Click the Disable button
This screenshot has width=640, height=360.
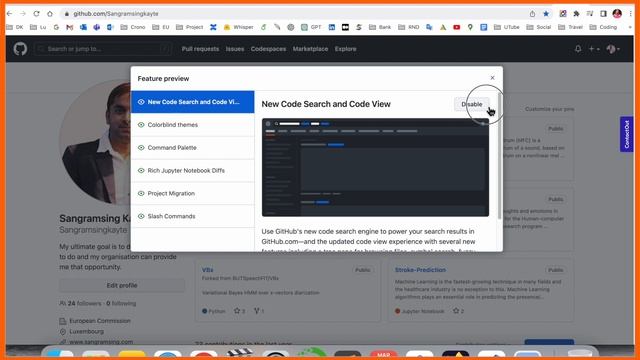pyautogui.click(x=471, y=104)
